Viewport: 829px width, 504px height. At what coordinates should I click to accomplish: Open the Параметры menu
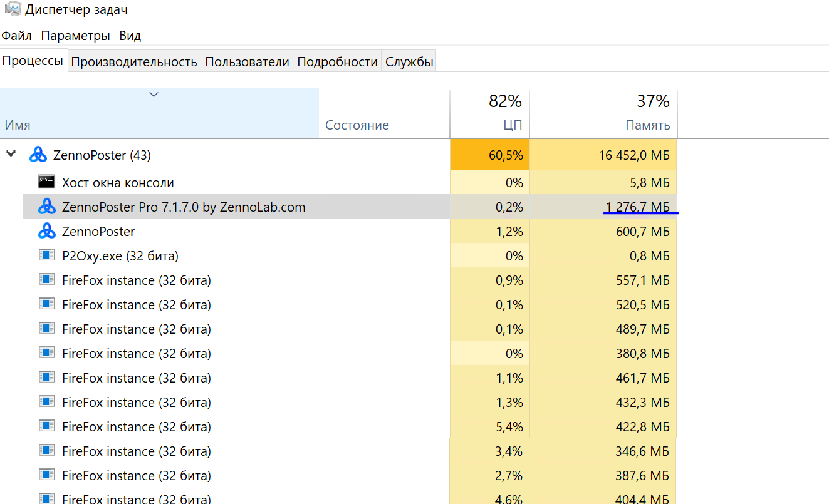tap(76, 36)
